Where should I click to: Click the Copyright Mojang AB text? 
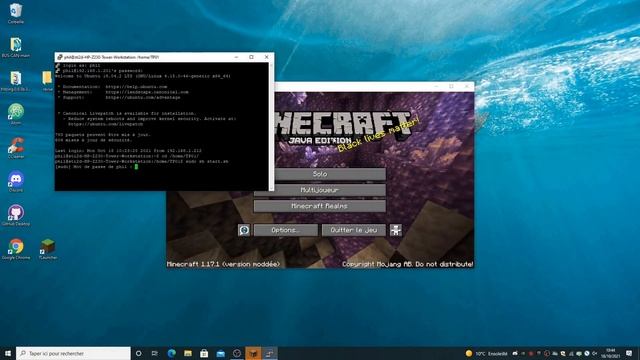click(407, 264)
